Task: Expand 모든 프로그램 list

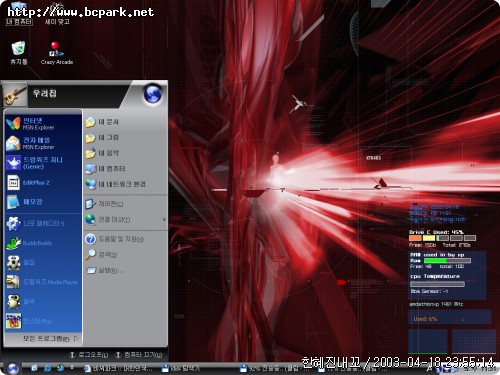Action: point(50,339)
